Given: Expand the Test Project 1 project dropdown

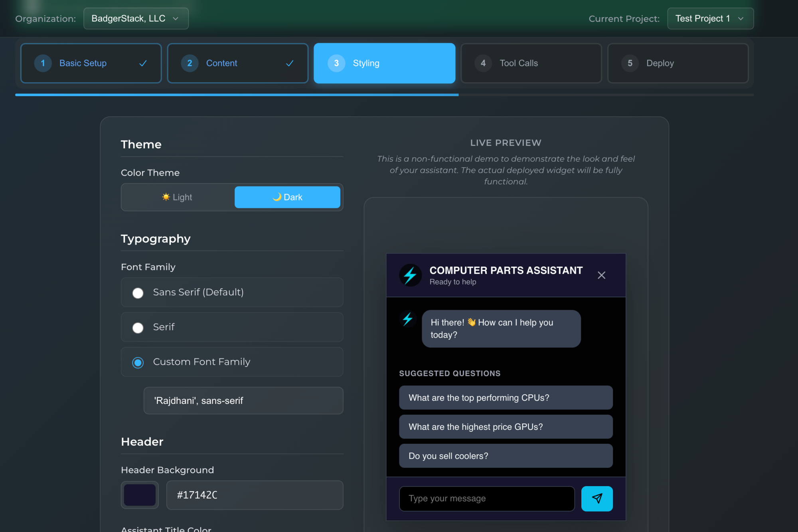Looking at the screenshot, I should [x=710, y=18].
